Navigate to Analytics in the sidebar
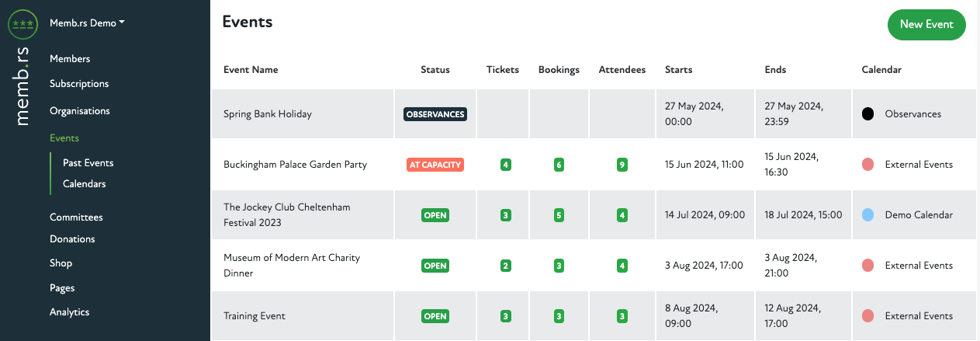 pyautogui.click(x=69, y=312)
